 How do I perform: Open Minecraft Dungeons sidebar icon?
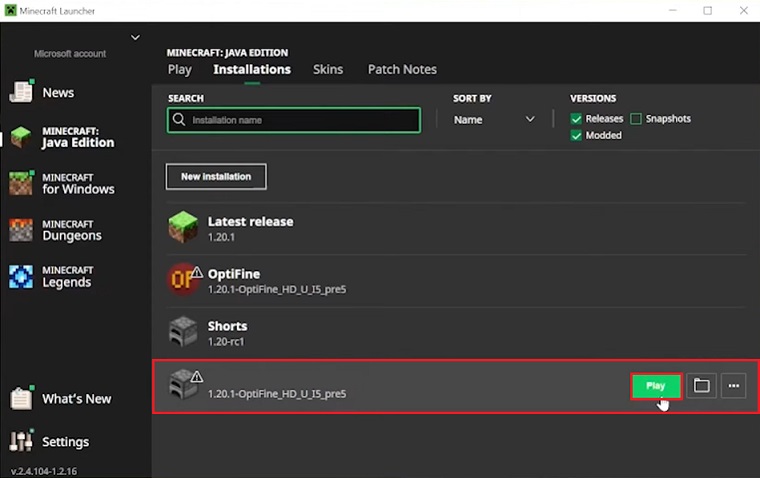pos(21,230)
